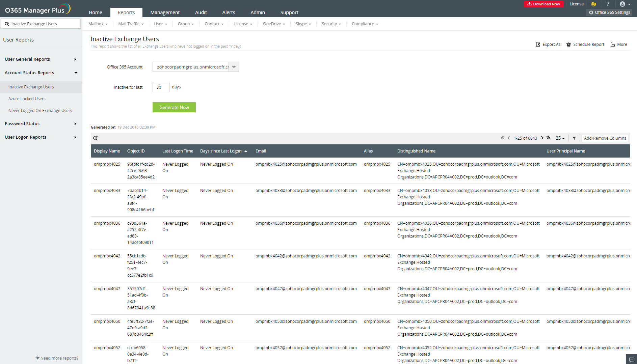Open Never Logged On Exchange Users report
This screenshot has height=364, width=637.
point(40,111)
